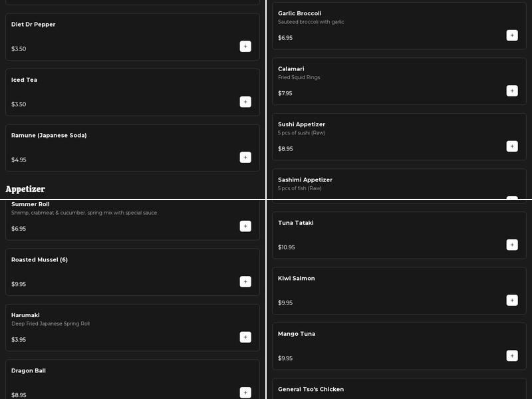Add Calamari using its plus button
The image size is (532, 399).
(x=512, y=90)
